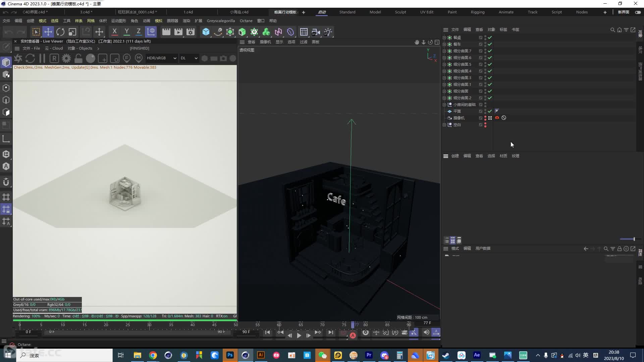Viewport: 644px width, 362px height.
Task: Open 文件 - File in Live Viewer
Action: (31, 48)
